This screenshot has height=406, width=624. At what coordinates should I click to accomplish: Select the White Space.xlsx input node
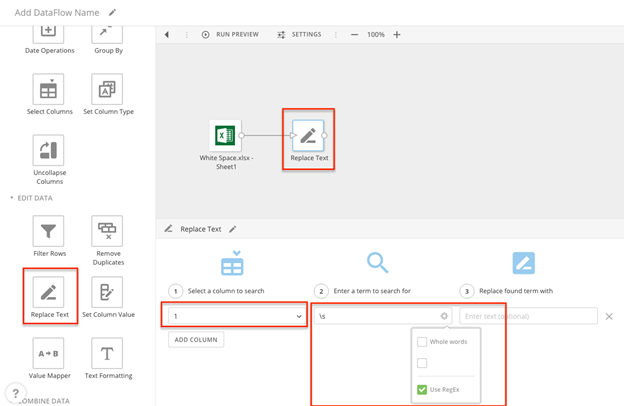(x=225, y=135)
